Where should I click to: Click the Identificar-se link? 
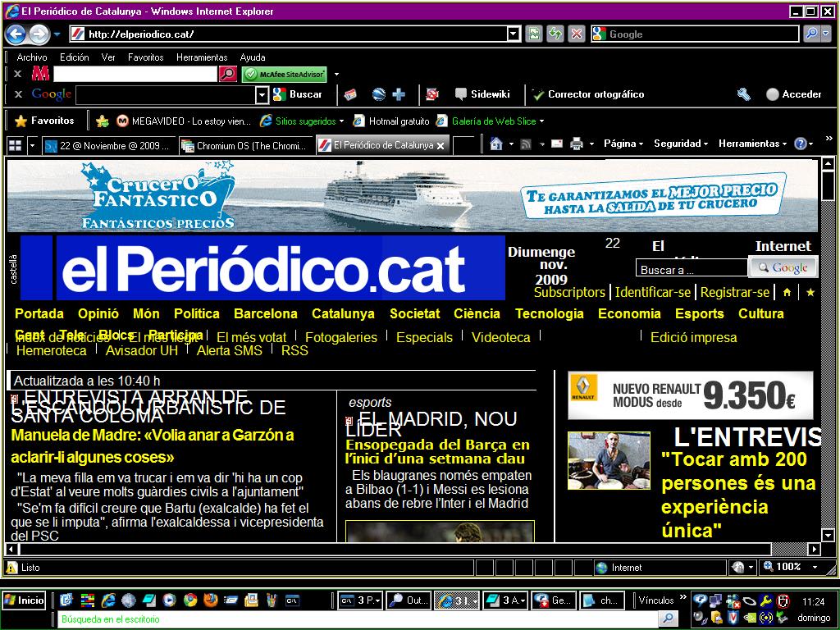point(652,292)
